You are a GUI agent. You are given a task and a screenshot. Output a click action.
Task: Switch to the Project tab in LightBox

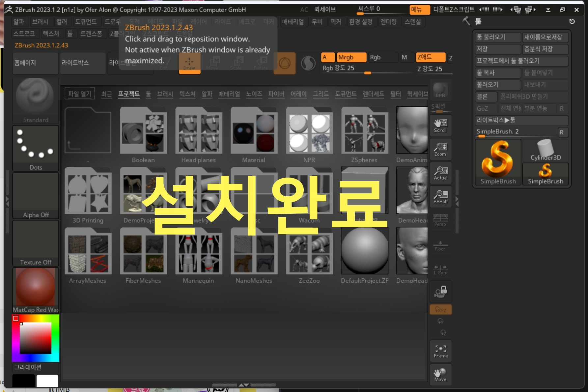pyautogui.click(x=129, y=94)
